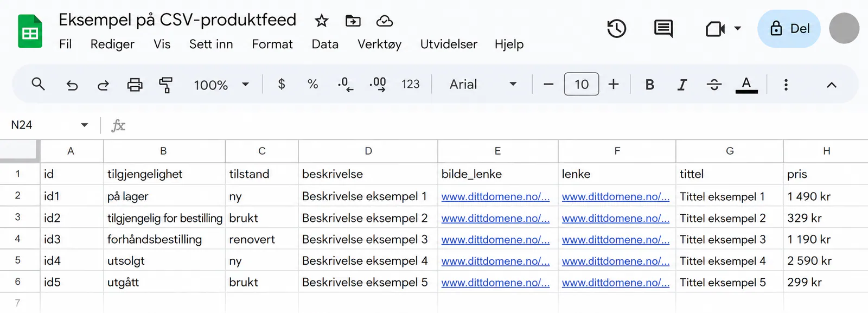Select cell 'Tittel eksempel 2'
Image resolution: width=868 pixels, height=313 pixels.
tap(730, 218)
